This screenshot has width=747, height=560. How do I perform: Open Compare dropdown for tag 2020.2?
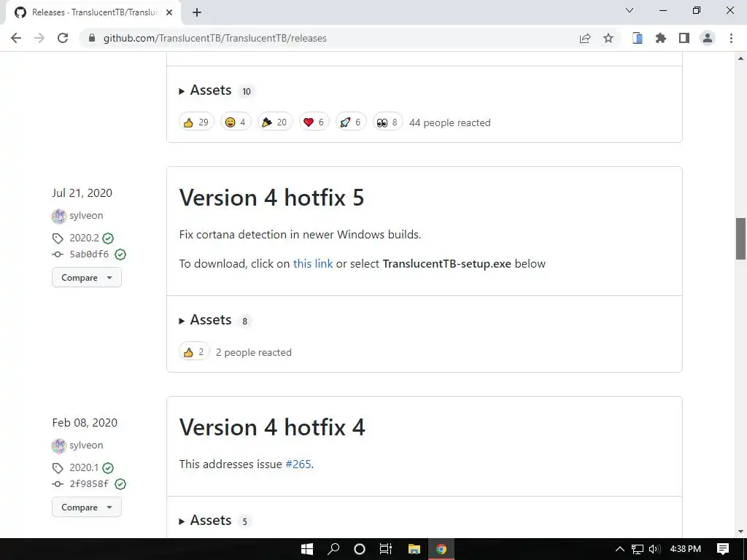[87, 278]
